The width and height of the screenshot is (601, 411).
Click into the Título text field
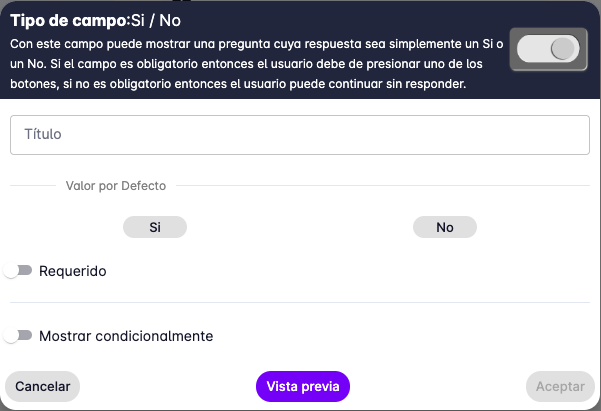[300, 134]
